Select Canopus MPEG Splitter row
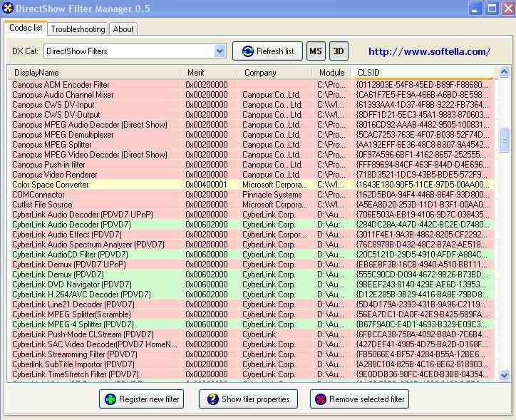 [251, 145]
